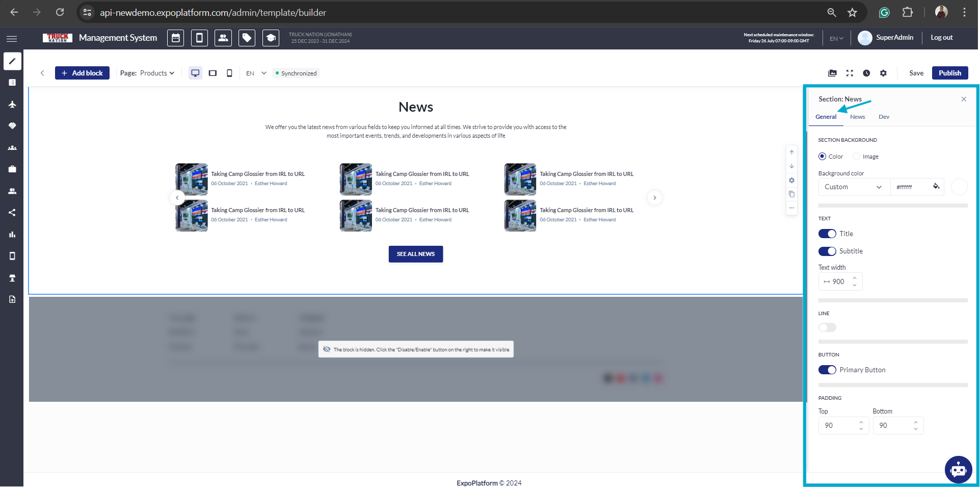Enable the Line toggle
980x487 pixels.
pos(827,327)
